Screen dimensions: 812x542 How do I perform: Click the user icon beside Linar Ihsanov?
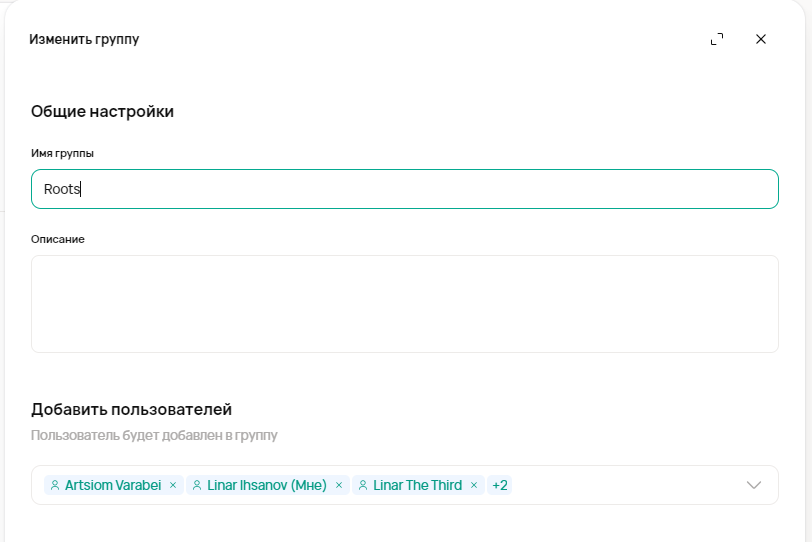198,485
